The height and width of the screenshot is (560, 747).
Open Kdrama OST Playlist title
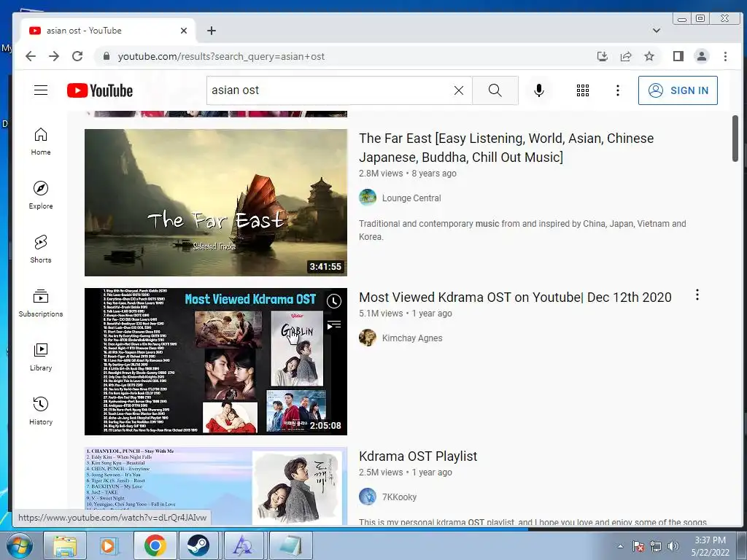[418, 456]
